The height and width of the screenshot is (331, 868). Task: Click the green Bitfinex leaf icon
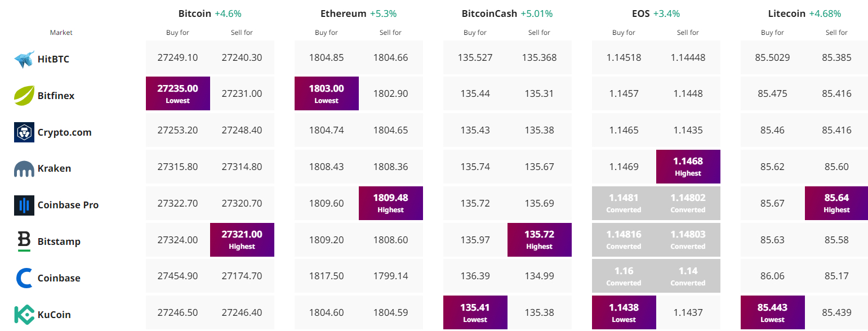[24, 96]
